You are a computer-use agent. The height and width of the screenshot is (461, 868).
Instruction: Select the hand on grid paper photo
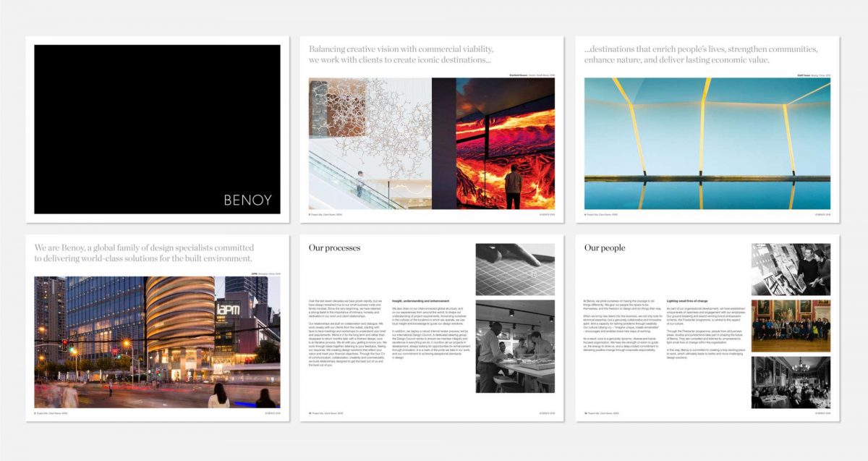click(x=514, y=269)
